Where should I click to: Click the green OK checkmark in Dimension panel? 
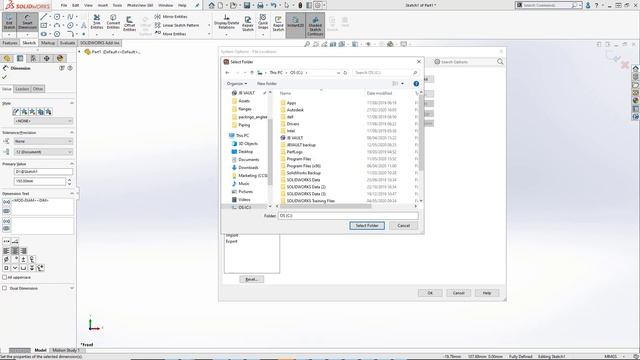tap(4, 77)
